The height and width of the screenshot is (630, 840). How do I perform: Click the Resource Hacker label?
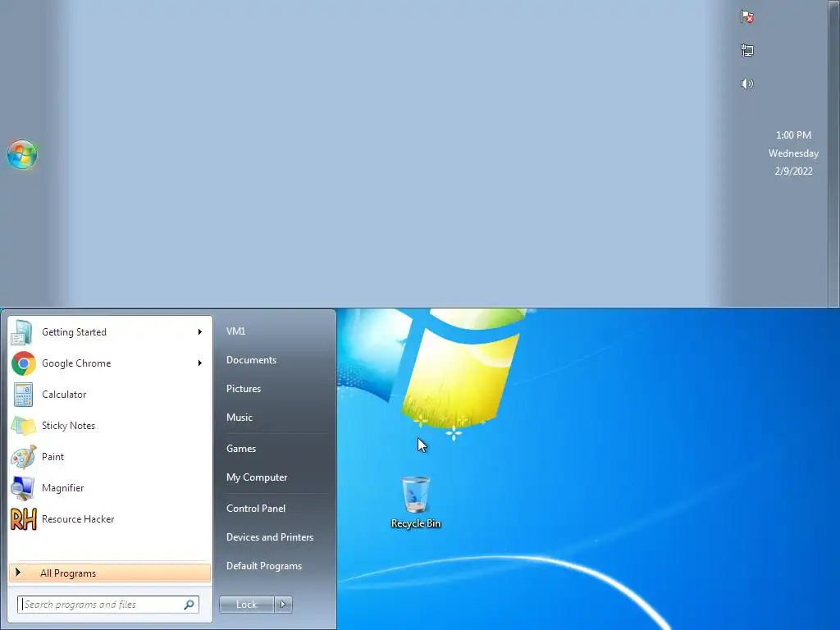point(78,518)
